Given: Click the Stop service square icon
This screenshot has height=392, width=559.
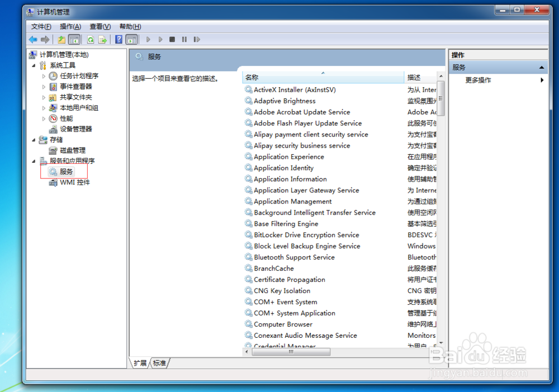Looking at the screenshot, I should click(x=172, y=40).
